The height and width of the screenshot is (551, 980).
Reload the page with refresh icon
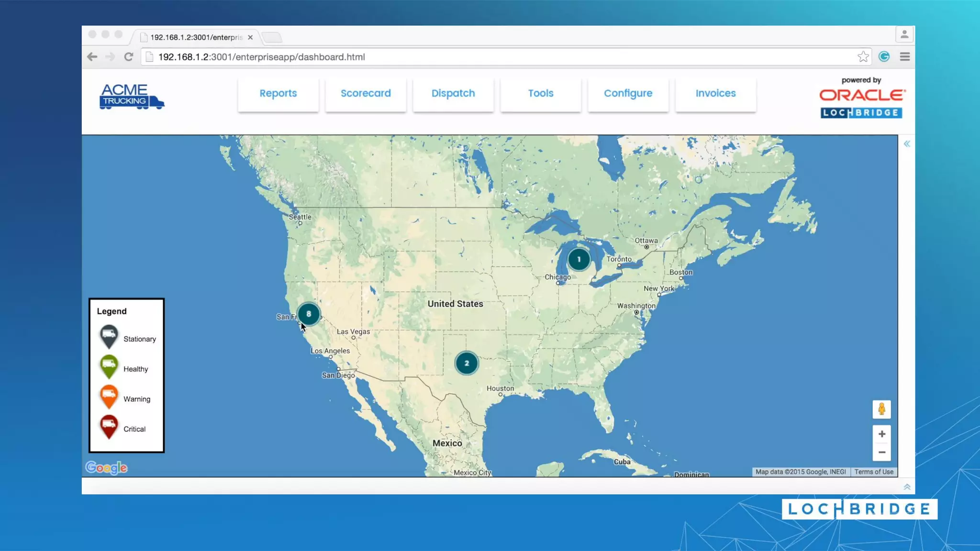point(128,57)
